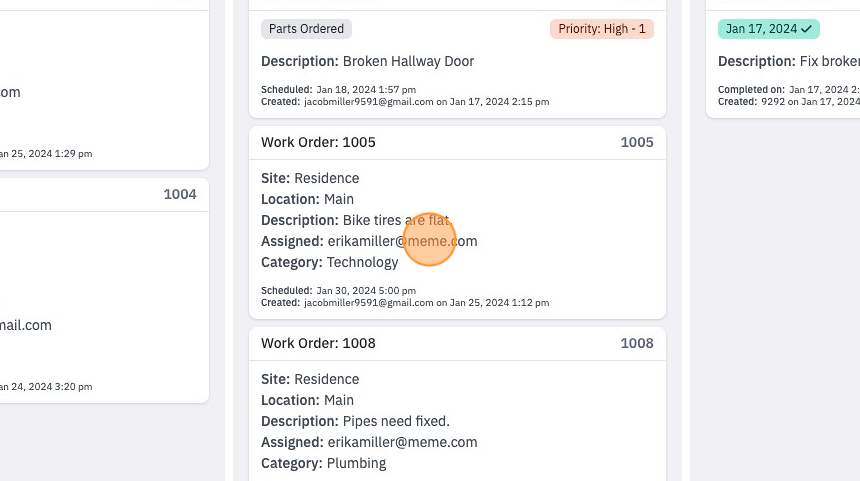Click the checkmark icon beside Jan 17, 2024
Viewport: 860px width, 481px height.
coord(806,30)
